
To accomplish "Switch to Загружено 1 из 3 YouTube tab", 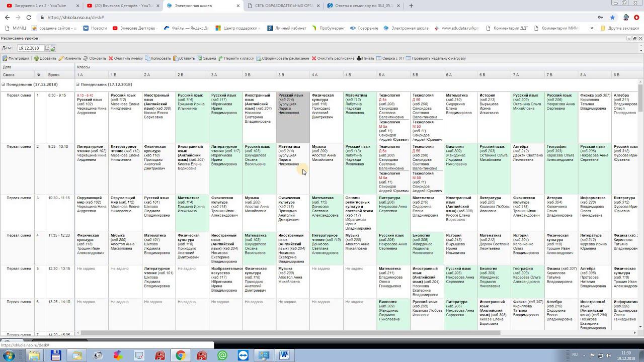I will coord(43,6).
